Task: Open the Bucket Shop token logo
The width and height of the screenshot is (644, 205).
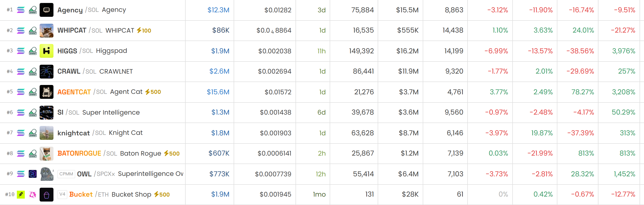Action: coord(47,195)
